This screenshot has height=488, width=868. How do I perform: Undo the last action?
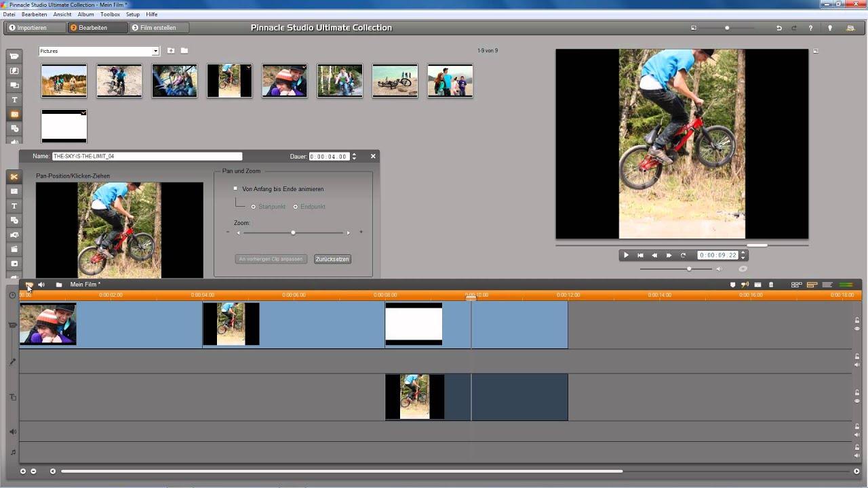[x=779, y=28]
